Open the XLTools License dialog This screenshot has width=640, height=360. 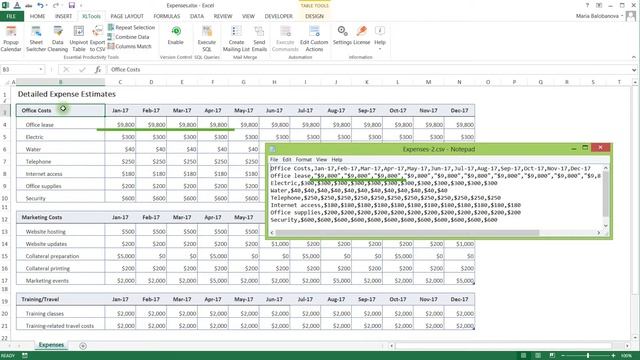[362, 36]
